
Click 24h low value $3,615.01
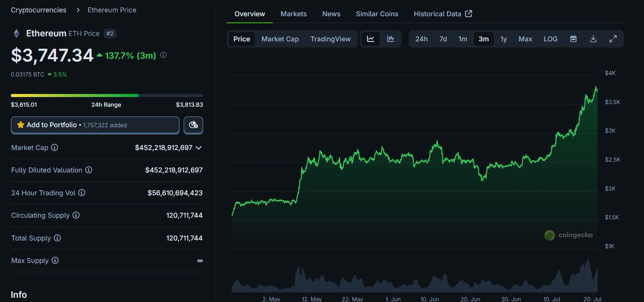24,105
